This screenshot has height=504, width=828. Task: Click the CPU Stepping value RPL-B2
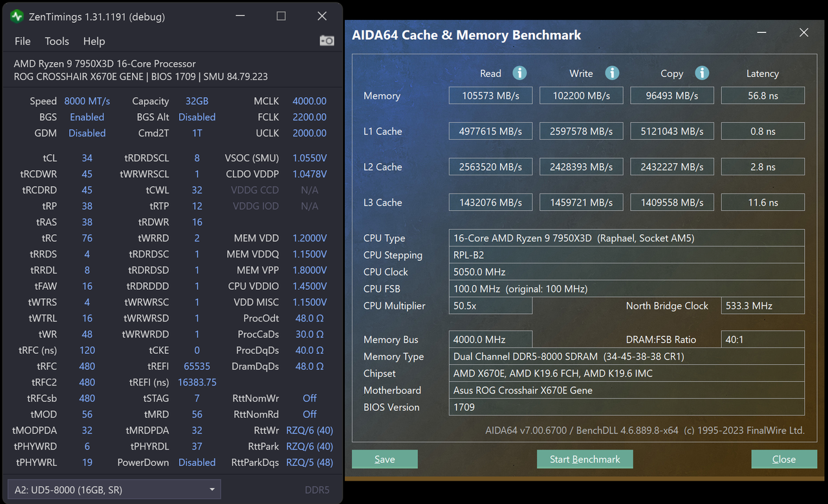tap(627, 255)
